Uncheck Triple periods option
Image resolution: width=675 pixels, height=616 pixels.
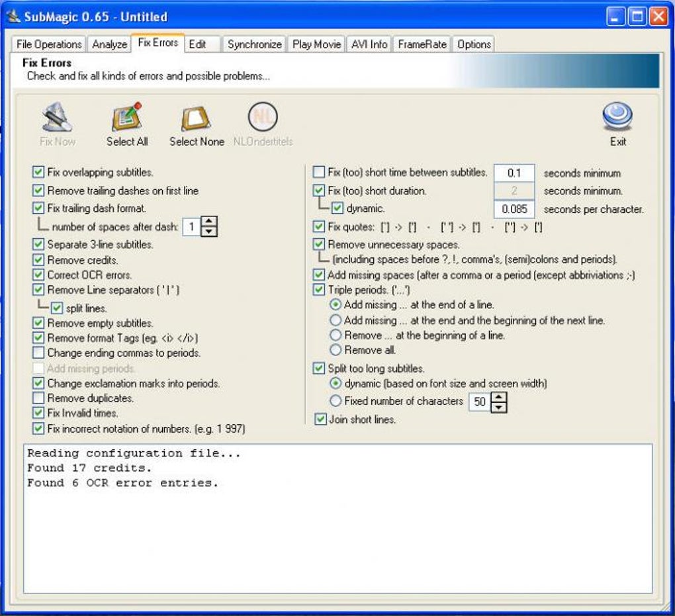tap(319, 290)
